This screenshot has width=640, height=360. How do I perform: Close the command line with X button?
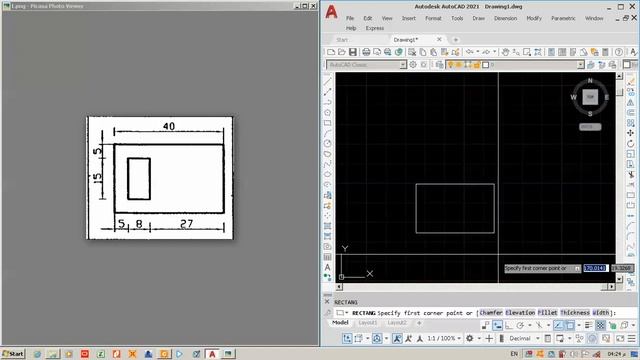(x=327, y=302)
